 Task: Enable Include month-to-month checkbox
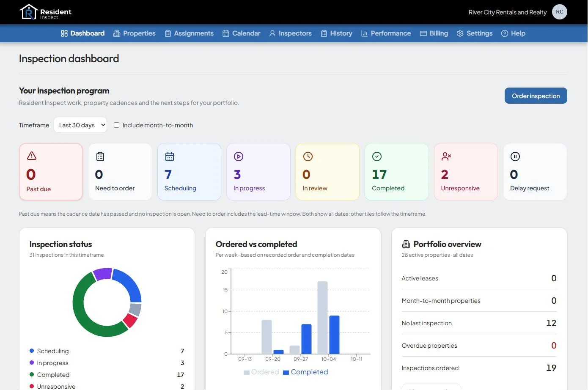[x=116, y=125]
